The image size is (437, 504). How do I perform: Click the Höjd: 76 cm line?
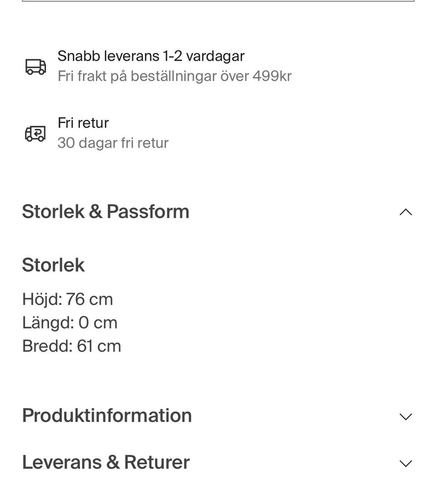(x=67, y=299)
